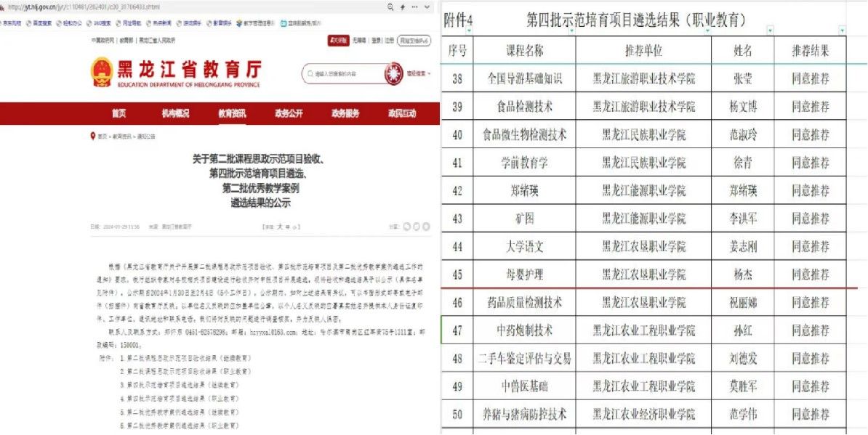Click the red round search button icon
The height and width of the screenshot is (435, 868).
pos(393,73)
